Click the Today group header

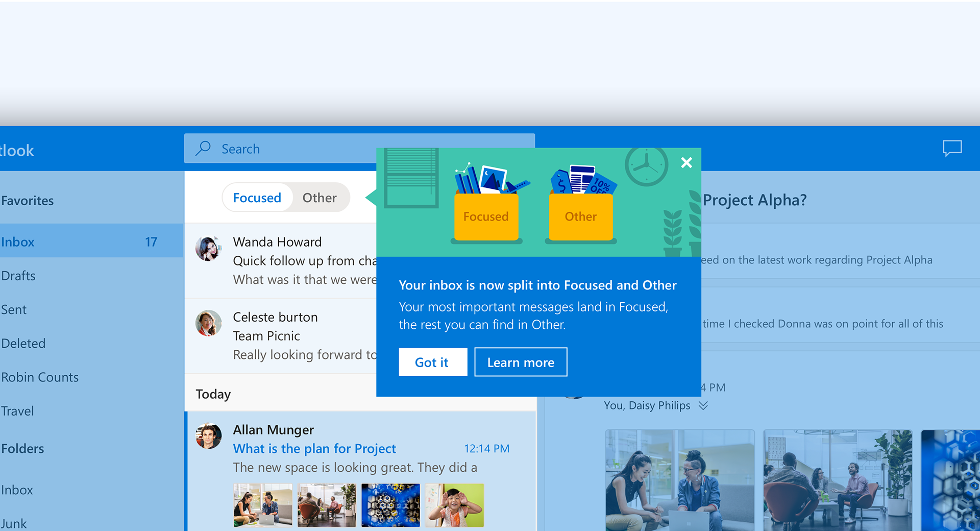pos(213,394)
